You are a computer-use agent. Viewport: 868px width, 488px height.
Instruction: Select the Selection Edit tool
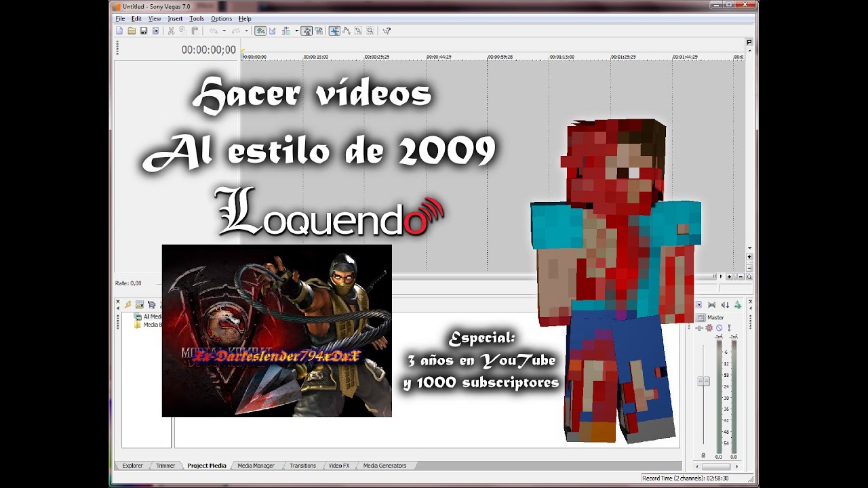coord(359,30)
